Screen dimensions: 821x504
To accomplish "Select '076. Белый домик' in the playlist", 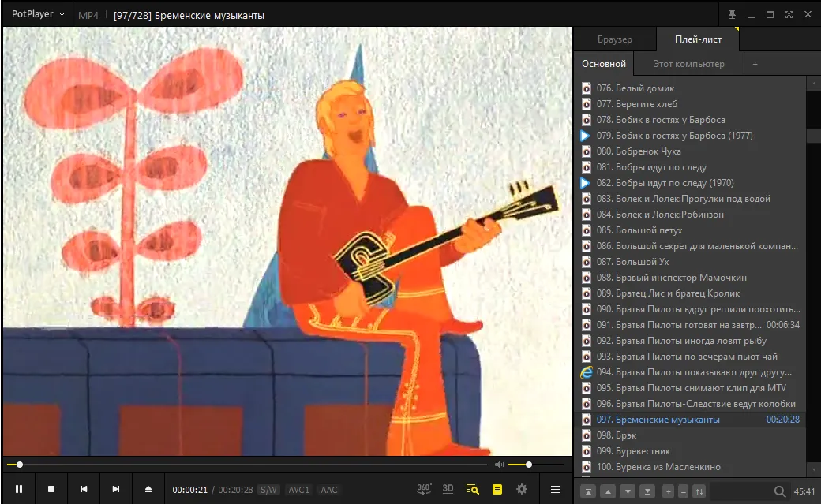I will (x=692, y=88).
